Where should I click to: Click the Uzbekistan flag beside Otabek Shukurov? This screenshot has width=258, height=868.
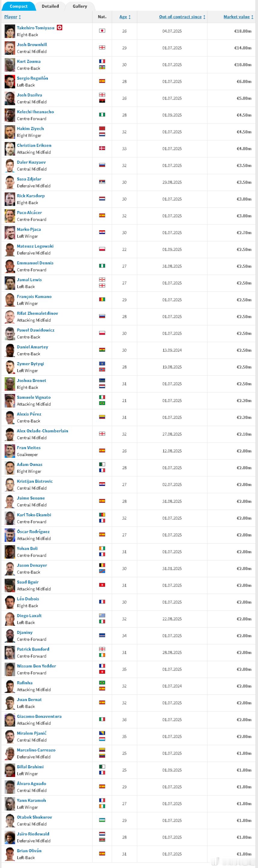pyautogui.click(x=102, y=820)
